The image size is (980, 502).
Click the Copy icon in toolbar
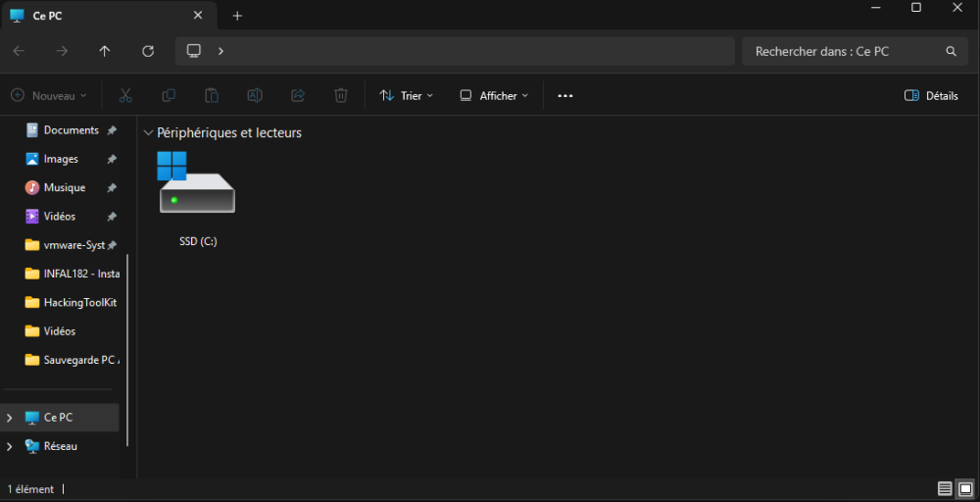click(x=169, y=95)
